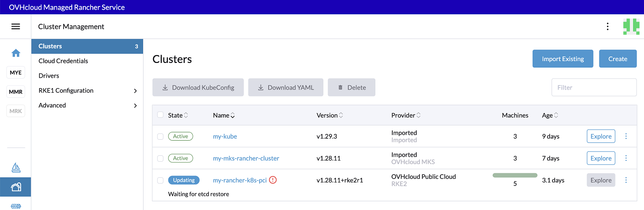644x210 pixels.
Task: Open the my-mks-rancher-cluster link
Action: pyautogui.click(x=246, y=159)
